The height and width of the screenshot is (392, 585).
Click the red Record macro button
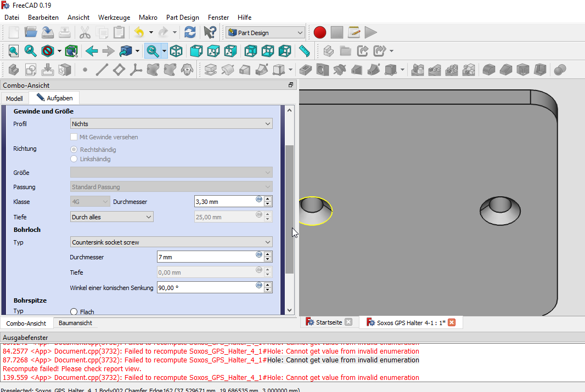320,32
